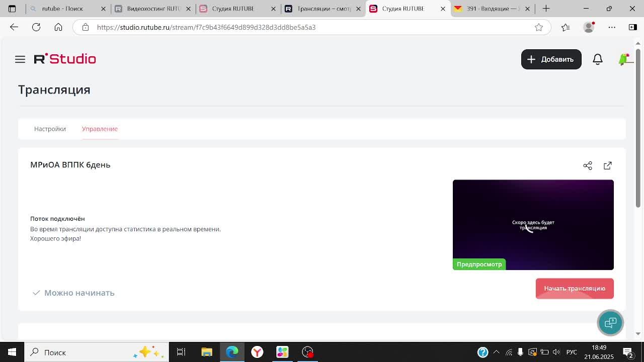
Task: Switch to the rutube - Поиск tab
Action: (x=63, y=9)
